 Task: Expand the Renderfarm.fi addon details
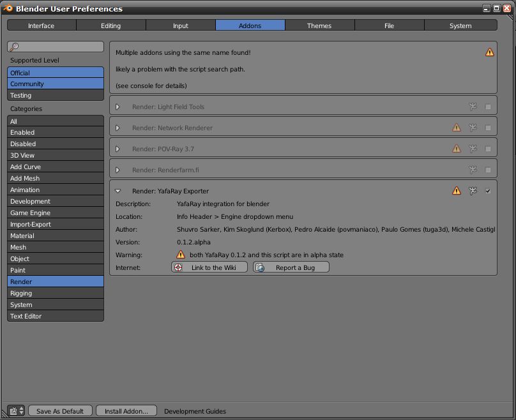[x=118, y=170]
